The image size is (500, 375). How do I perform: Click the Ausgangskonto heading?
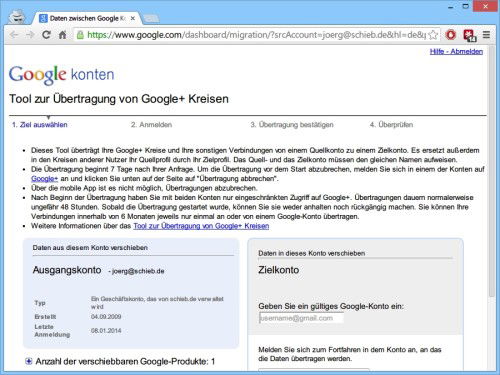click(x=67, y=270)
